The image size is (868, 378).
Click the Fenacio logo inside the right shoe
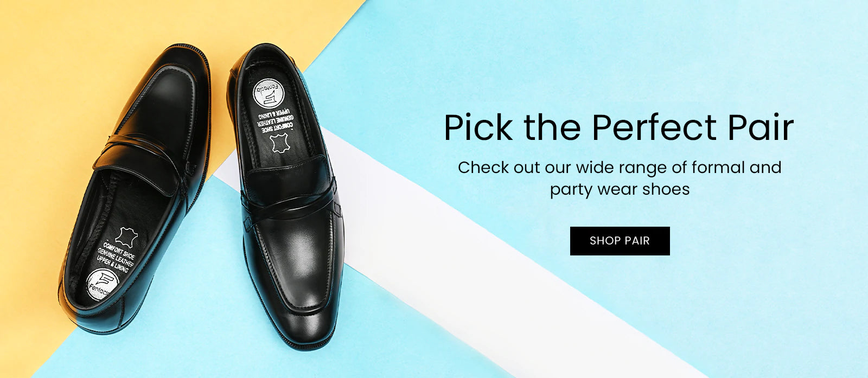click(x=269, y=94)
